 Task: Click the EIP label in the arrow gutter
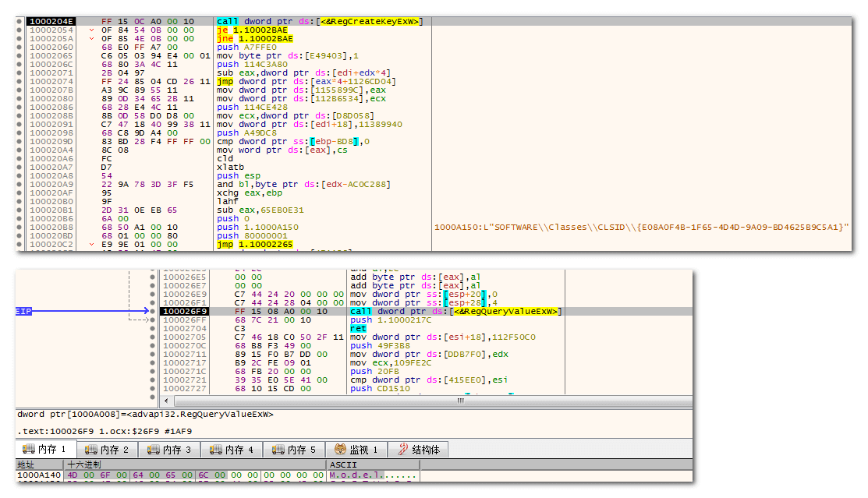pyautogui.click(x=23, y=312)
